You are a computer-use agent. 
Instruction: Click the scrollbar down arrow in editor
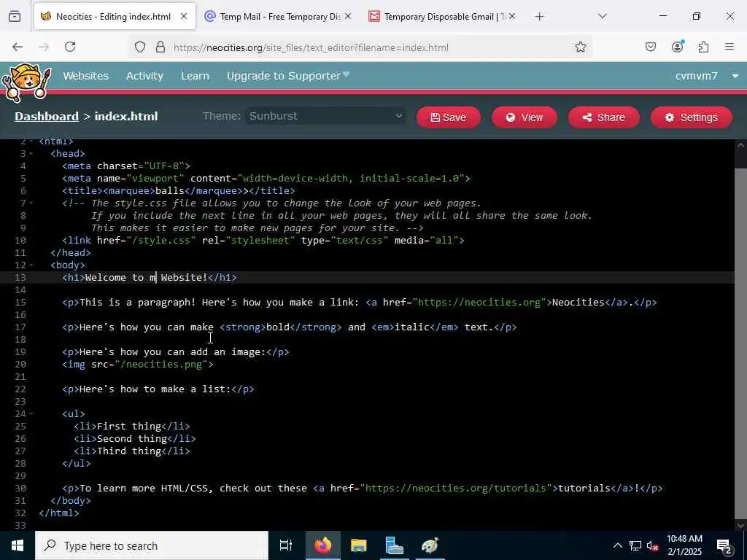pyautogui.click(x=740, y=525)
